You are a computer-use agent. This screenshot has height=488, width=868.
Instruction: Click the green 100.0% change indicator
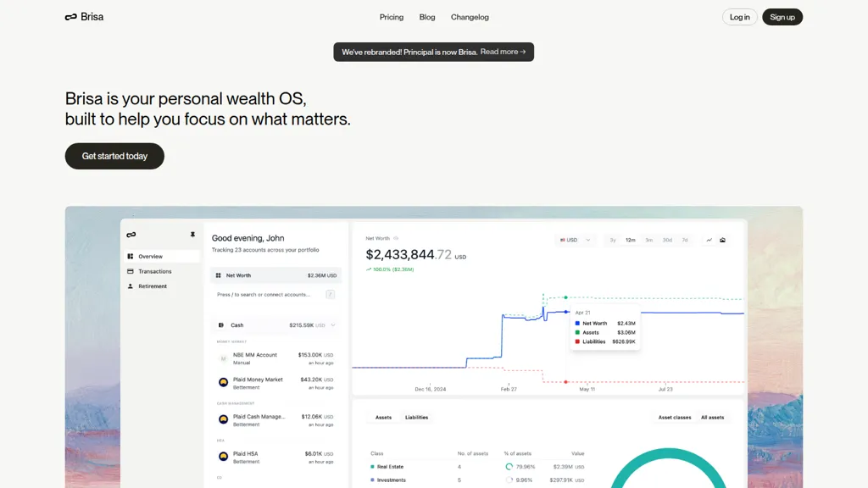[390, 269]
